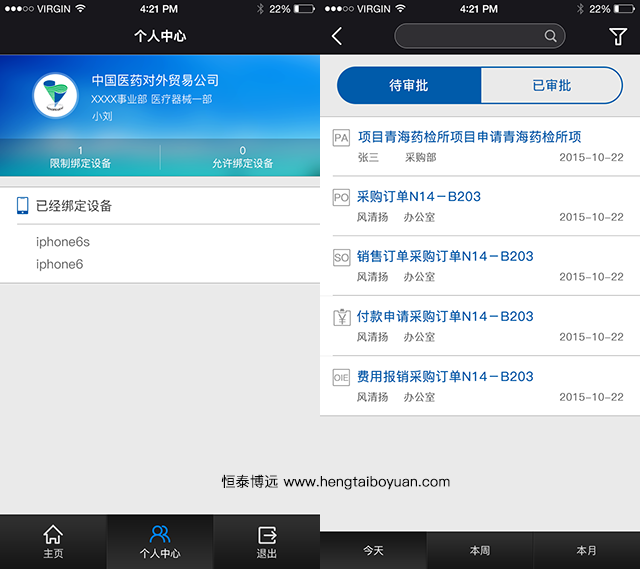
Task: Tap the yen payment request icon
Action: click(342, 317)
